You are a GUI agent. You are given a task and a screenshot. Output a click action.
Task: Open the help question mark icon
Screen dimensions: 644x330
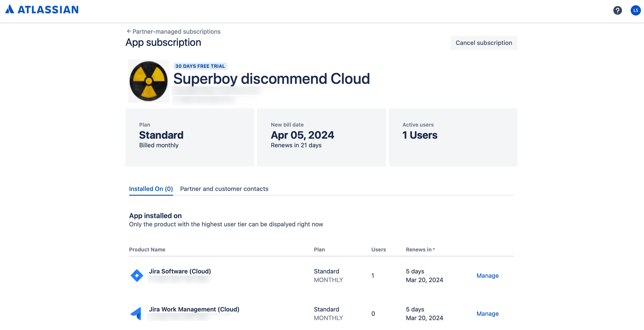point(617,10)
